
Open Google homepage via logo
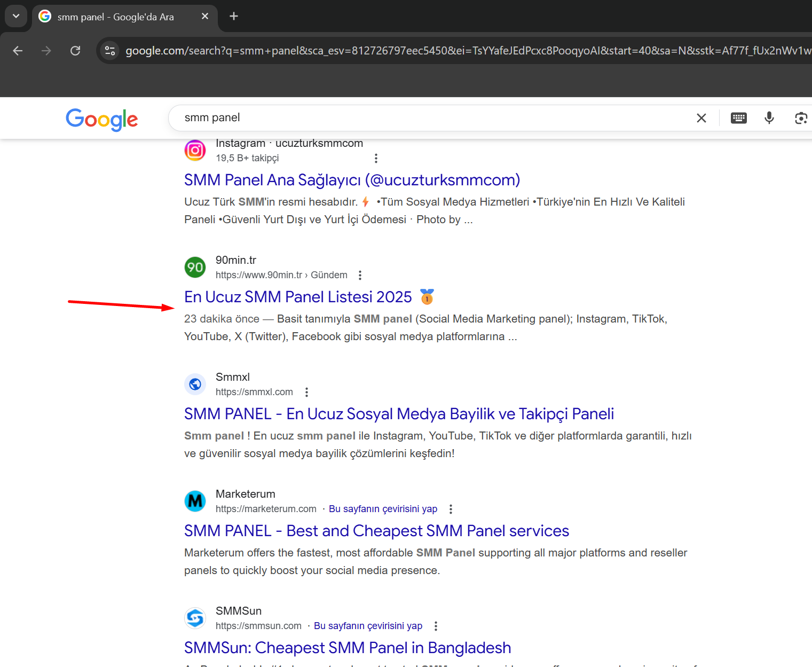102,119
